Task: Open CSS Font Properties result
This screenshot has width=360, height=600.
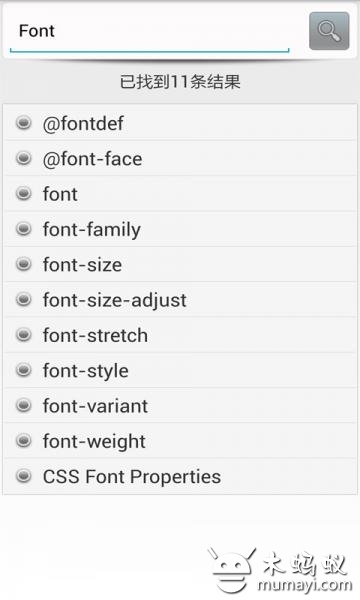Action: (180, 476)
